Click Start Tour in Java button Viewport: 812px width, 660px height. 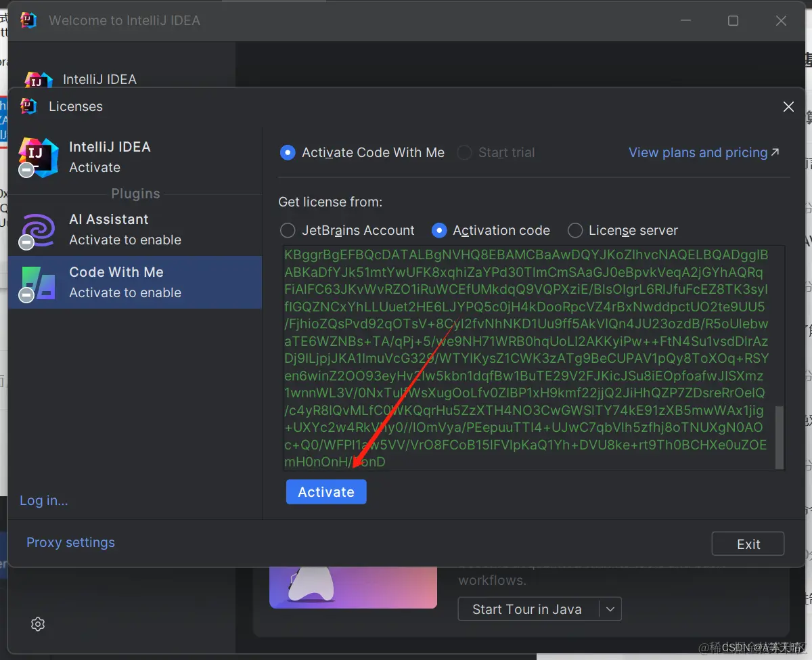pyautogui.click(x=526, y=609)
